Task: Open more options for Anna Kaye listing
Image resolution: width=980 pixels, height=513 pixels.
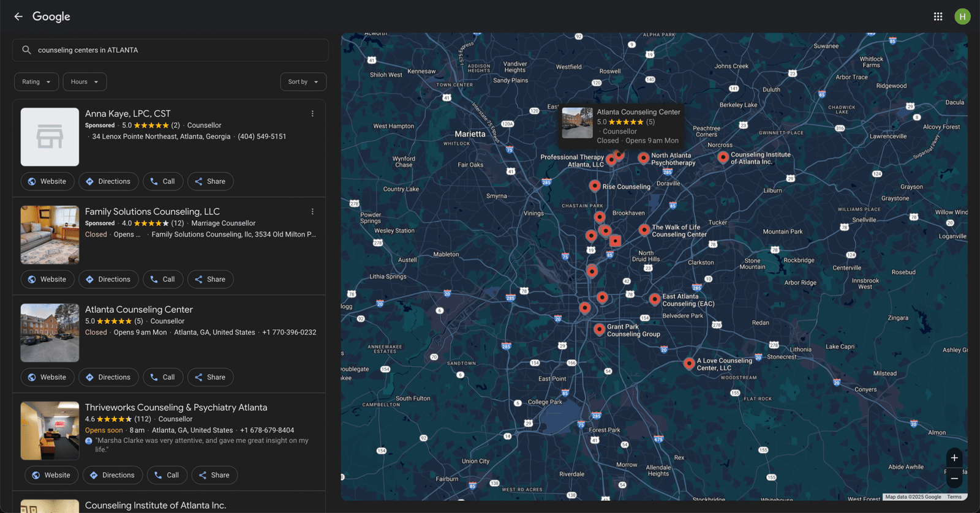Action: 312,114
